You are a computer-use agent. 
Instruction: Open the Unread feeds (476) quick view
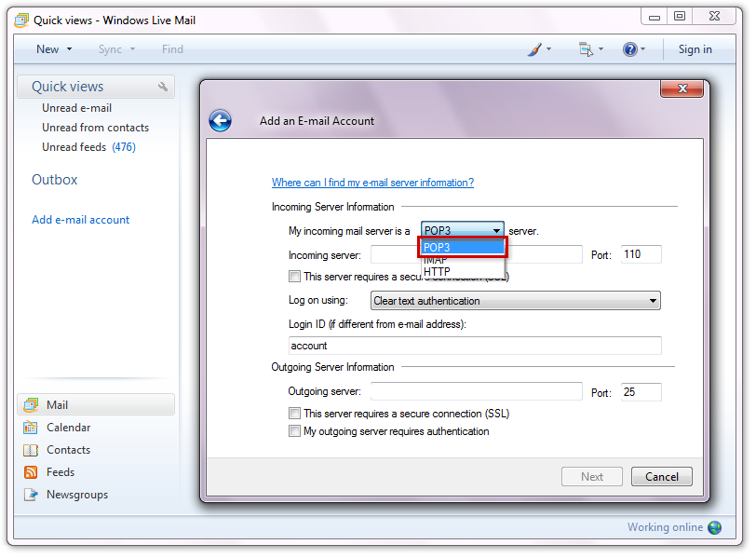tap(88, 147)
